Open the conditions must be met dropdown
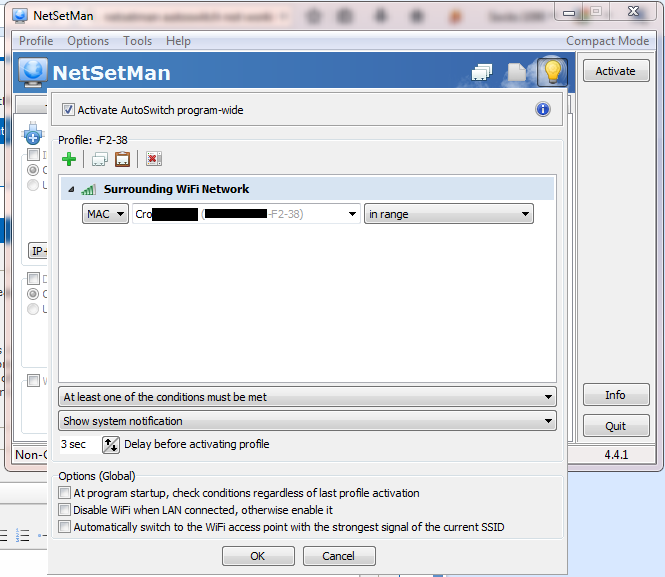 click(307, 397)
